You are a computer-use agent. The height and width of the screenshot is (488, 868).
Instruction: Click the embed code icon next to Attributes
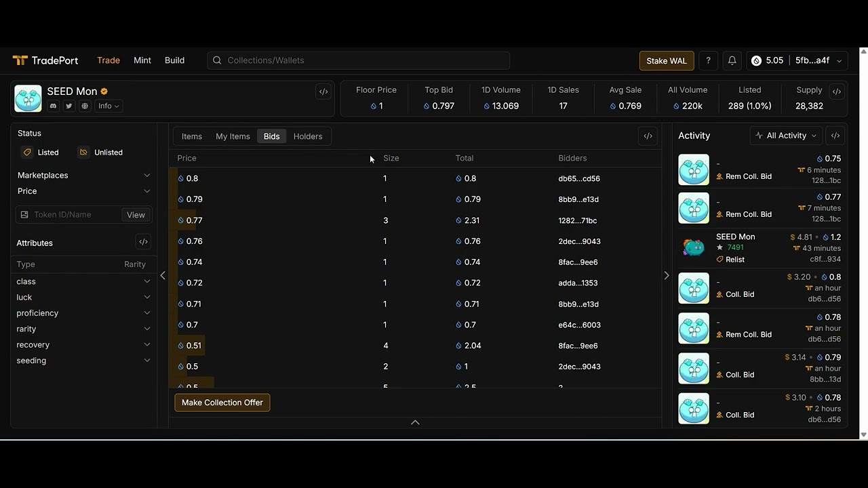[x=143, y=242]
